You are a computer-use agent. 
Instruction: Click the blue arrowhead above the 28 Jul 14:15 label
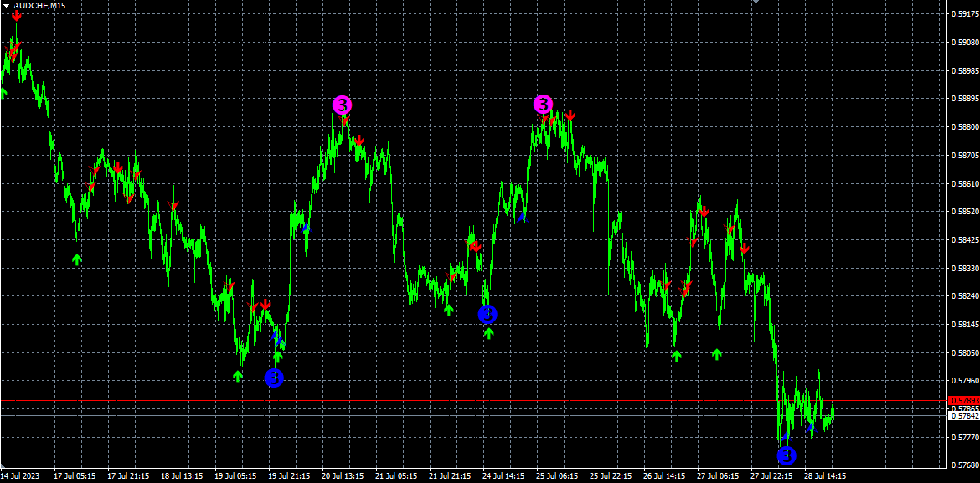[x=812, y=428]
